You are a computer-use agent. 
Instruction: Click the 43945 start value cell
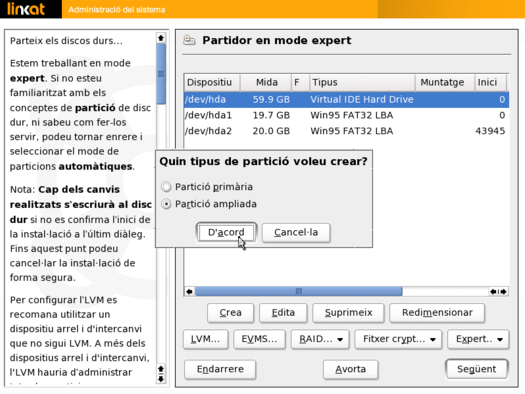[490, 131]
